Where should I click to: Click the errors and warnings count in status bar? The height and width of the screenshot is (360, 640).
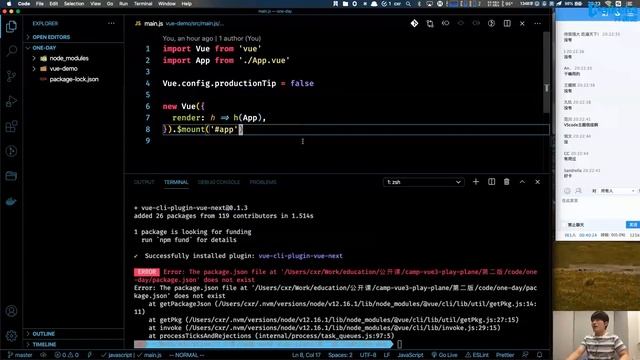(67, 355)
